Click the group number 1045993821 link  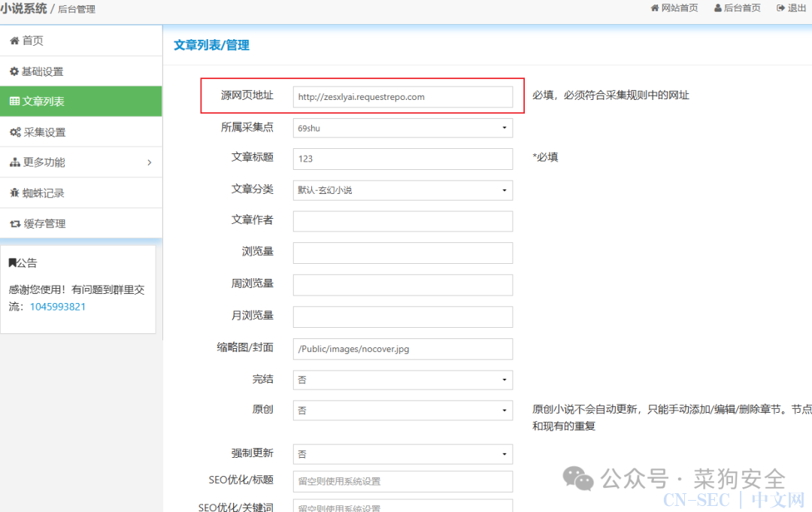click(57, 307)
